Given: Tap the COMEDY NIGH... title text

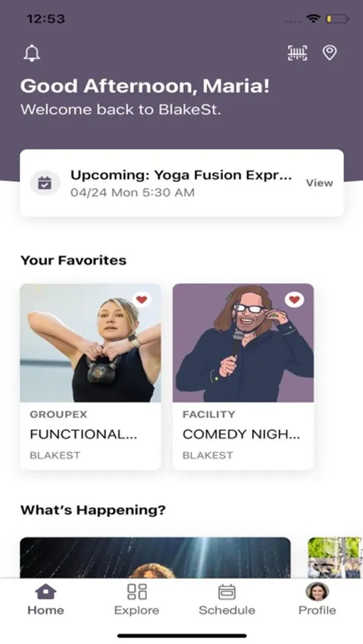Looking at the screenshot, I should point(241,434).
